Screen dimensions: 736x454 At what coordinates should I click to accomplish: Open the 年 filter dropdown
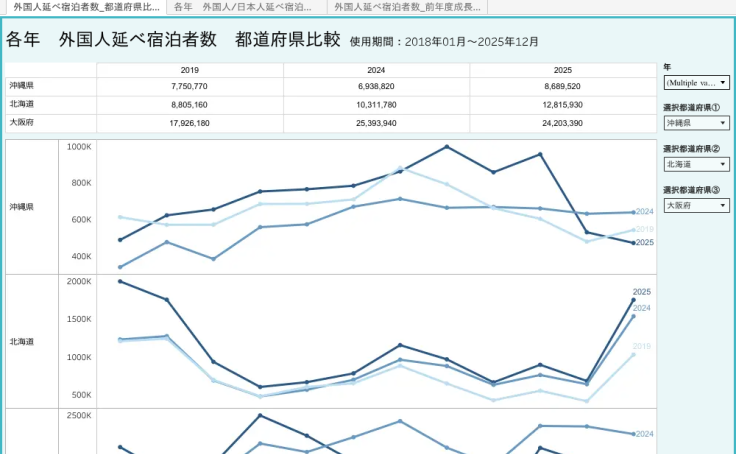pyautogui.click(x=697, y=83)
